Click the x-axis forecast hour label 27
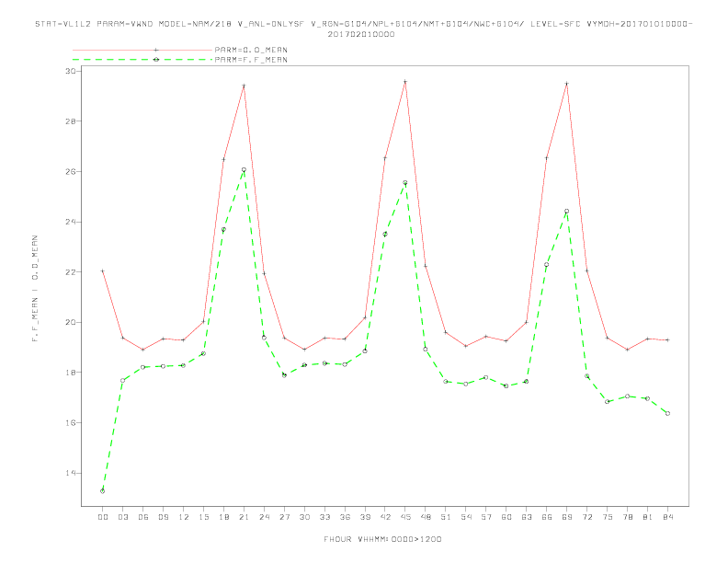 click(284, 517)
